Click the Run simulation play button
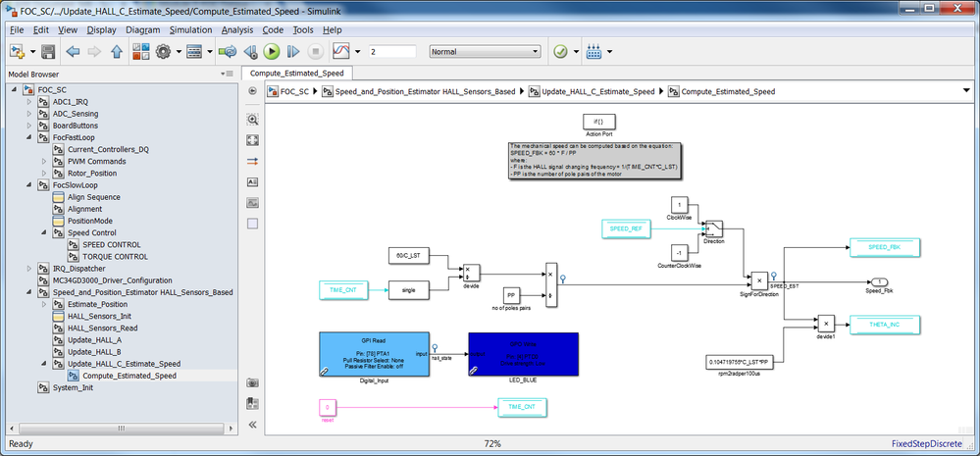The image size is (980, 456). coord(272,52)
